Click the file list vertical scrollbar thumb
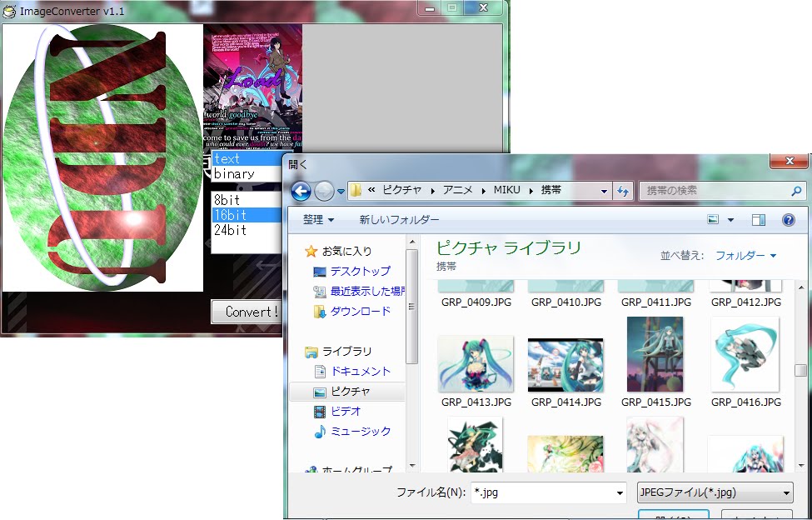The width and height of the screenshot is (812, 520). pos(800,370)
